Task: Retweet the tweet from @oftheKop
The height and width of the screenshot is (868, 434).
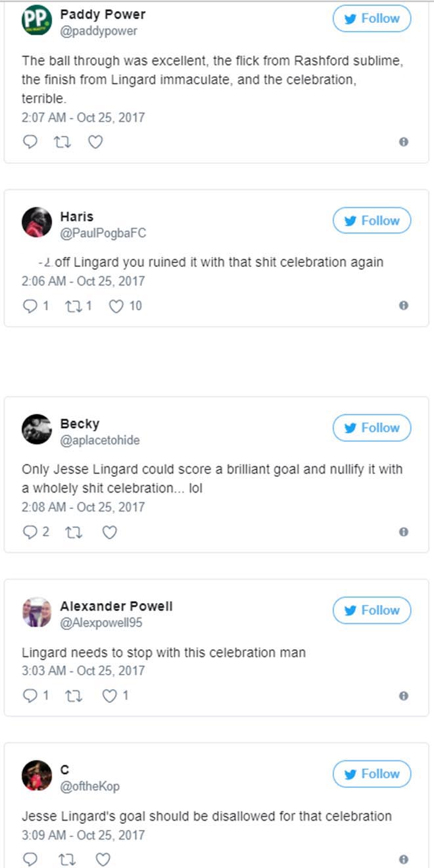Action: coord(62,859)
